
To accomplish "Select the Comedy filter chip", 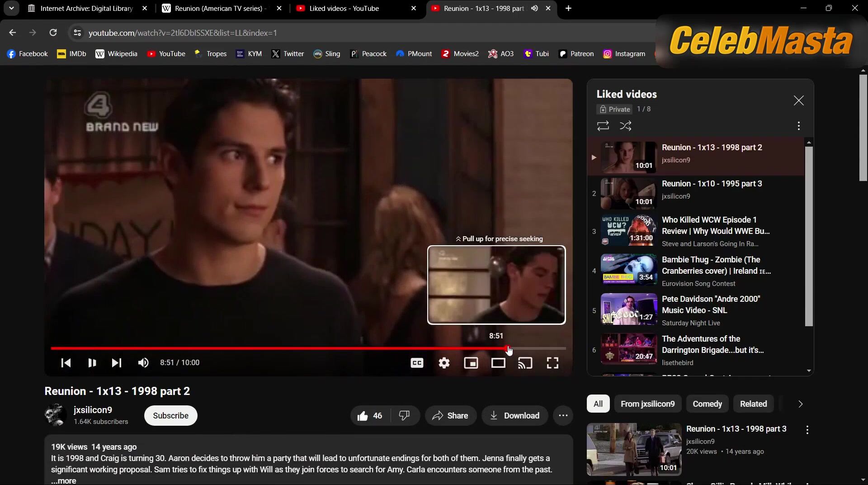I will [x=708, y=404].
